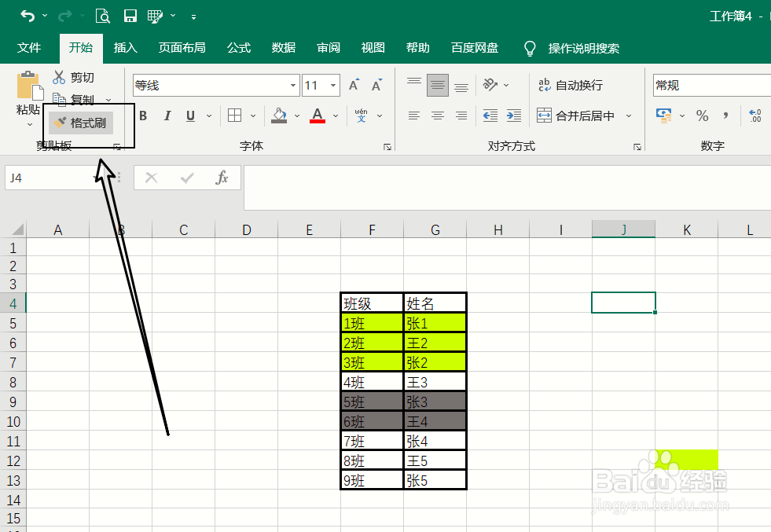The width and height of the screenshot is (771, 532).
Task: Center text horizontally
Action: tap(438, 116)
